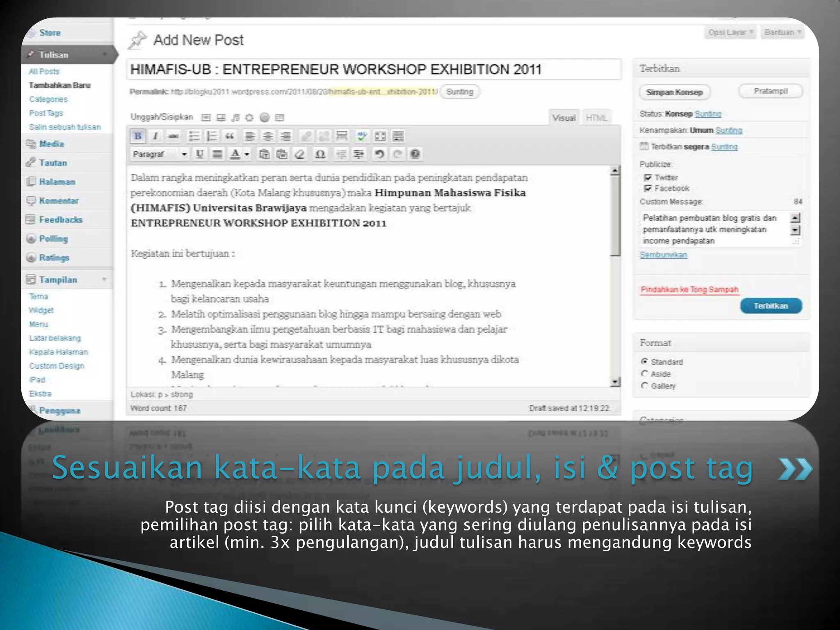Image resolution: width=840 pixels, height=630 pixels.
Task: Toggle Bold formatting in editor toolbar
Action: [x=138, y=136]
